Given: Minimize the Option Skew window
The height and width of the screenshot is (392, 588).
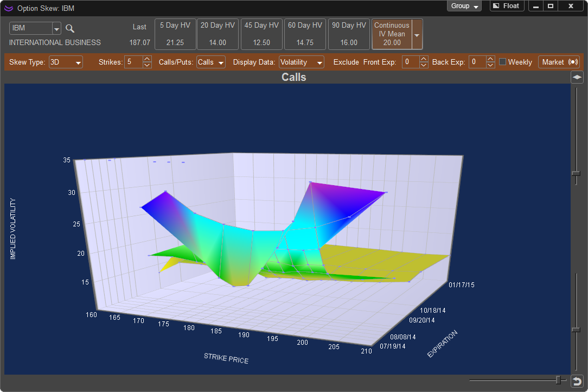Looking at the screenshot, I should pyautogui.click(x=536, y=6).
